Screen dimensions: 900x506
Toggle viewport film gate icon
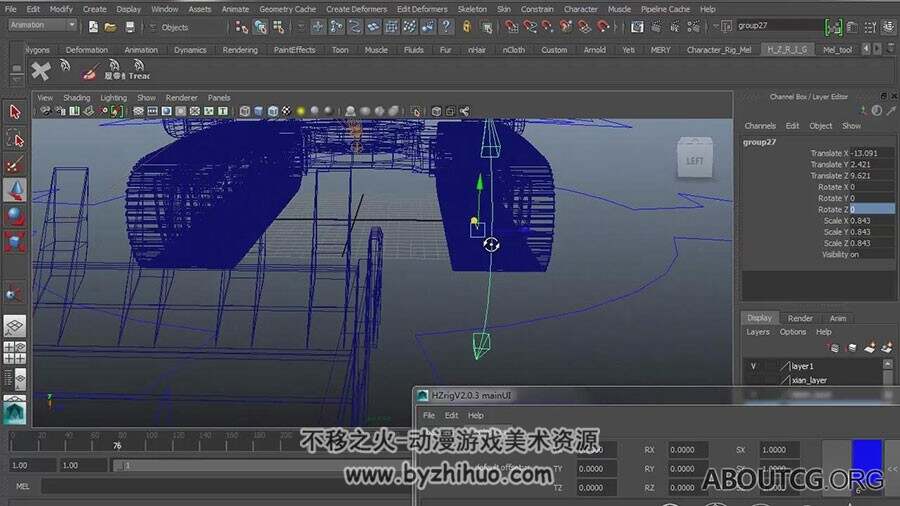[153, 111]
